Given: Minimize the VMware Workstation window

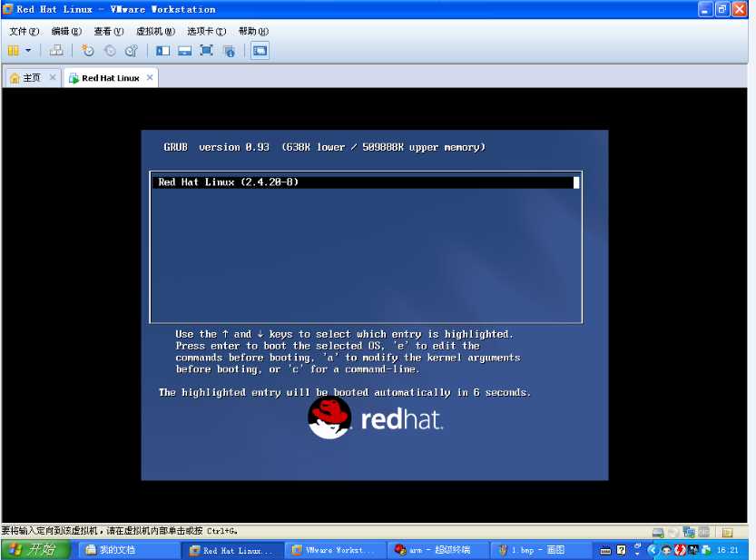Looking at the screenshot, I should pos(705,9).
